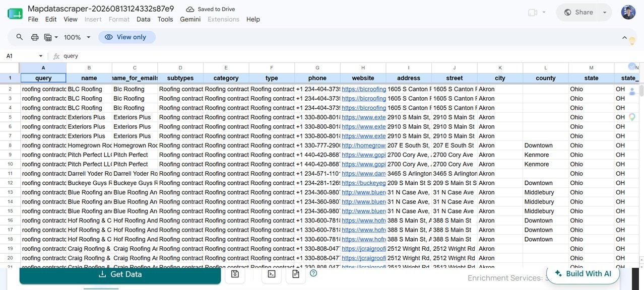This screenshot has width=644, height=290.
Task: Select the 'query' header cell A1
Action: click(43, 78)
